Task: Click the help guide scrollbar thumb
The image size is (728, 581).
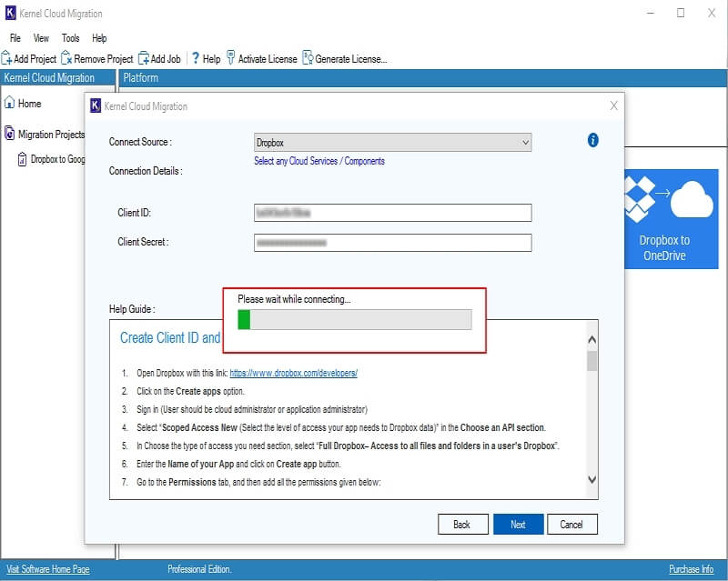Action: (592, 361)
